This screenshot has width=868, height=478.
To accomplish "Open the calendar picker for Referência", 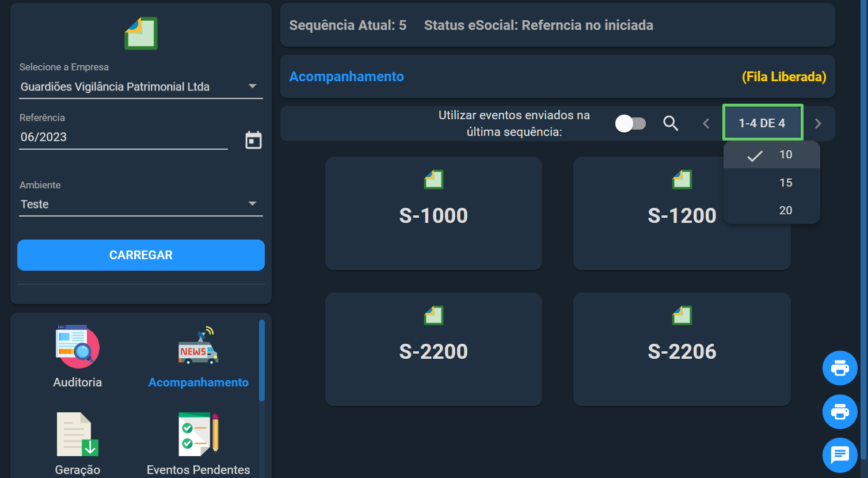I will pos(253,140).
